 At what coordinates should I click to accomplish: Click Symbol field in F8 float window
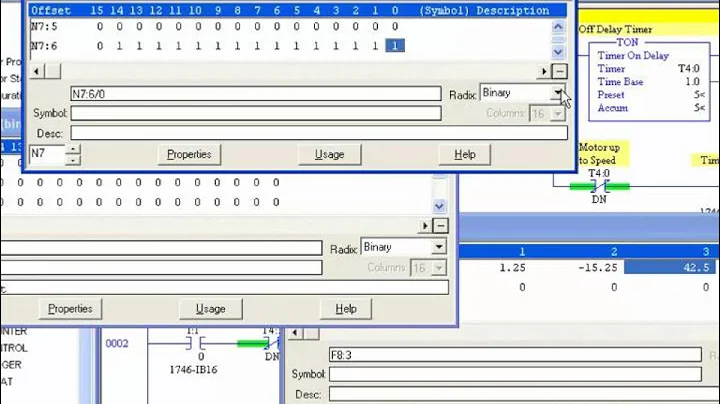coord(515,374)
